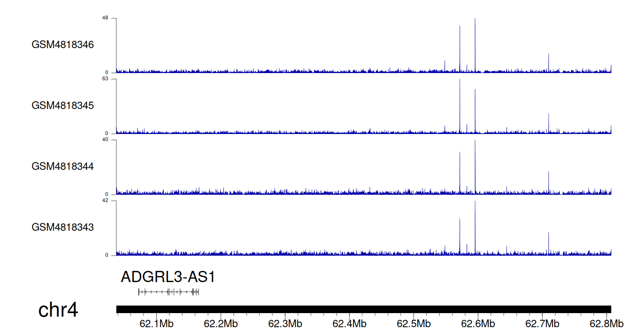Click the GSM4818346 track label

point(63,45)
